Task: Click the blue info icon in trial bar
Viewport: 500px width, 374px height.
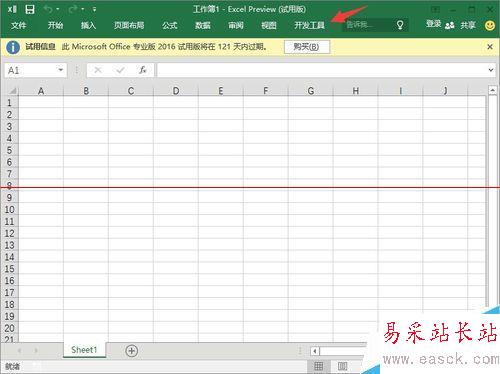Action: click(13, 47)
